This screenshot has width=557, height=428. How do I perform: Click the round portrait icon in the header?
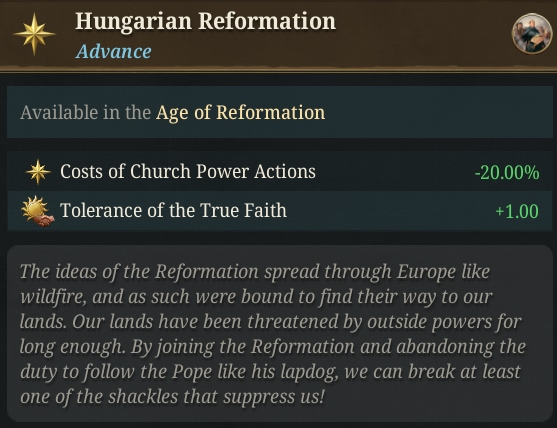(x=532, y=34)
